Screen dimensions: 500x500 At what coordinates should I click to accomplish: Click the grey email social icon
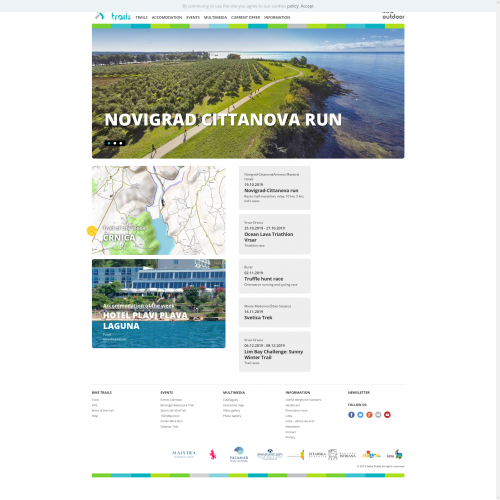point(378,415)
